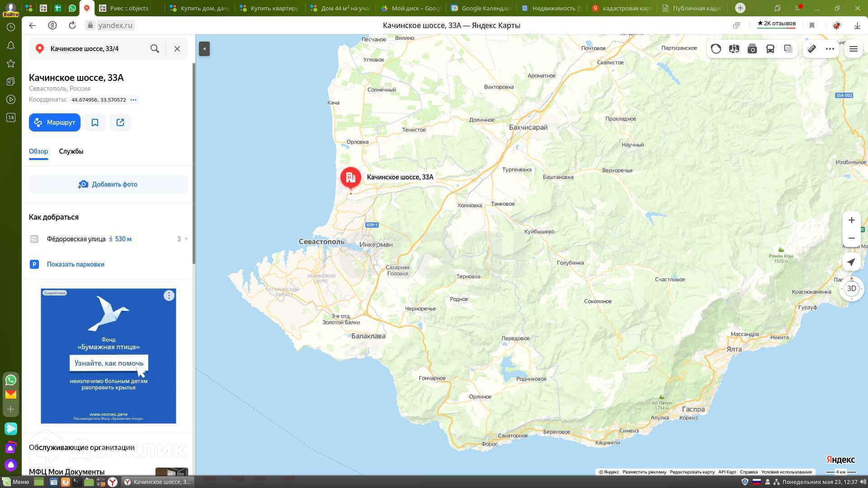
Task: Open the hamburger menu on the map
Action: (x=854, y=49)
